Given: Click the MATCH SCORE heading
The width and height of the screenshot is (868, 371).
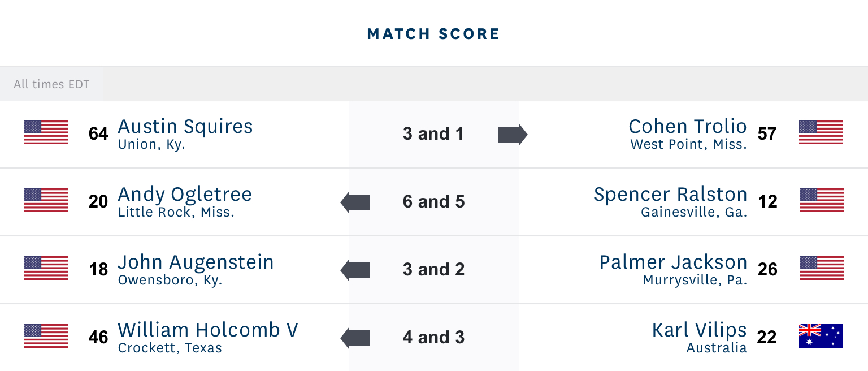Looking at the screenshot, I should tap(433, 34).
